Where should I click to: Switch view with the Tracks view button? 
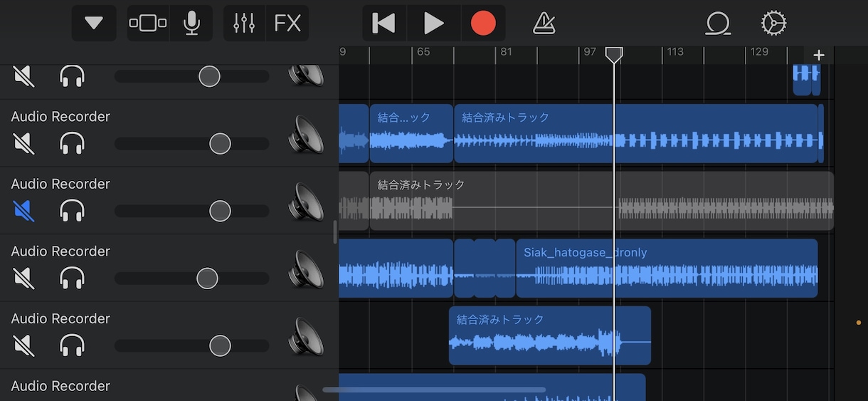click(x=148, y=24)
